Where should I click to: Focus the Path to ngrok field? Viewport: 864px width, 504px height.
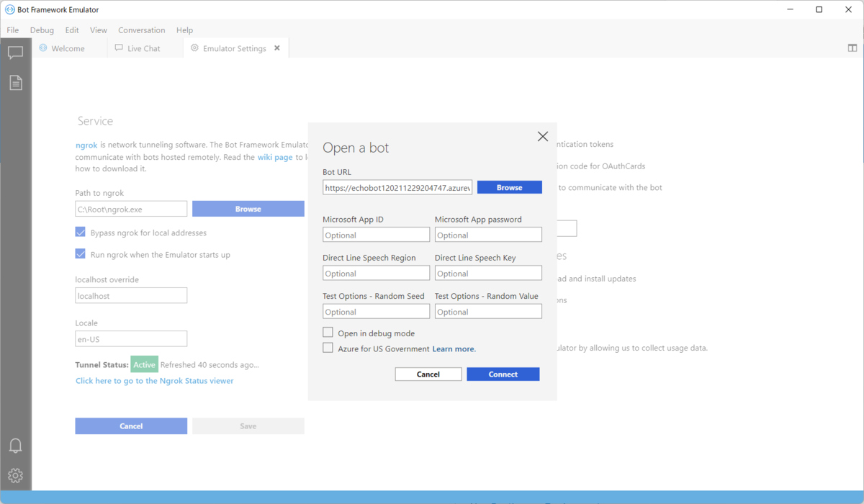(131, 209)
